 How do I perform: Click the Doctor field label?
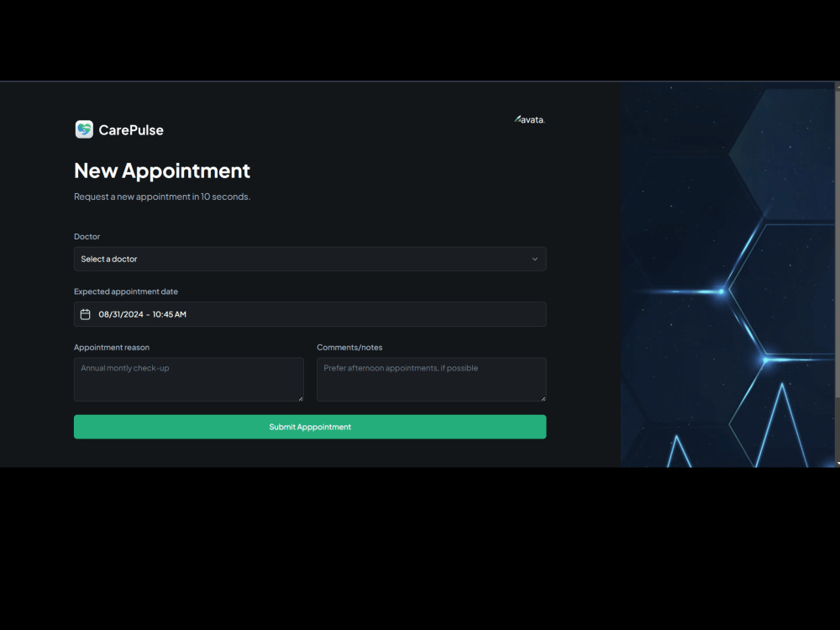(x=87, y=236)
